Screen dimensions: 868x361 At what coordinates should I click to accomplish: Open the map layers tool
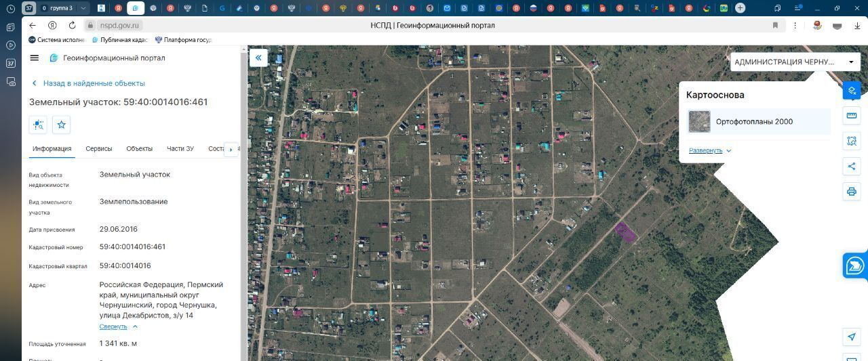click(x=852, y=91)
